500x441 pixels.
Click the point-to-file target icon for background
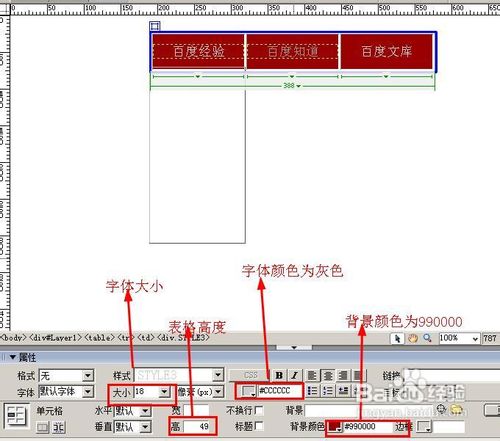[x=441, y=409]
